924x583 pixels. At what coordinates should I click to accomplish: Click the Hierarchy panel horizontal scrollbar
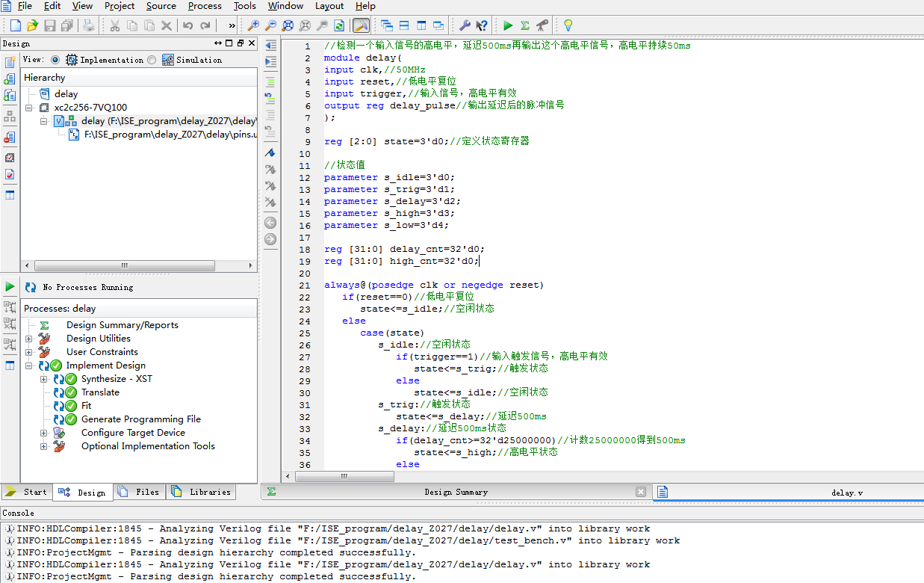[x=124, y=265]
